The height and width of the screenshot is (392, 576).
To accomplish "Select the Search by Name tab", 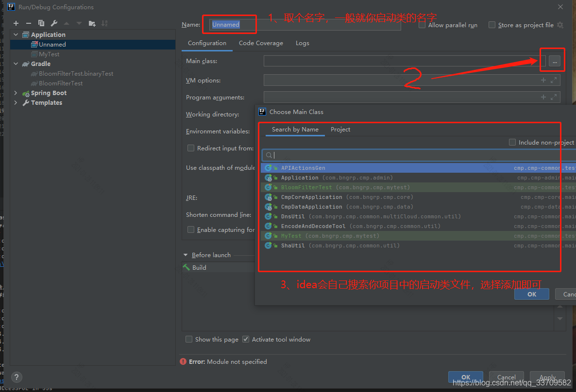I will pos(295,129).
